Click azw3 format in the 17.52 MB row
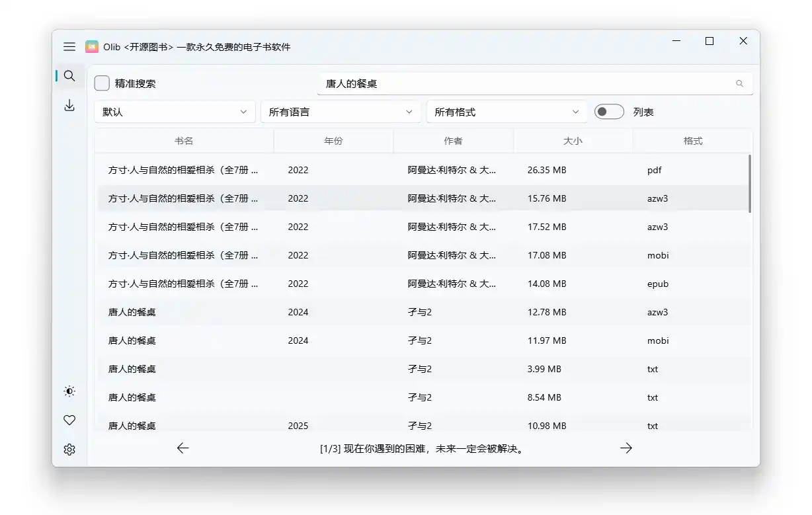The width and height of the screenshot is (812, 515). (x=658, y=227)
